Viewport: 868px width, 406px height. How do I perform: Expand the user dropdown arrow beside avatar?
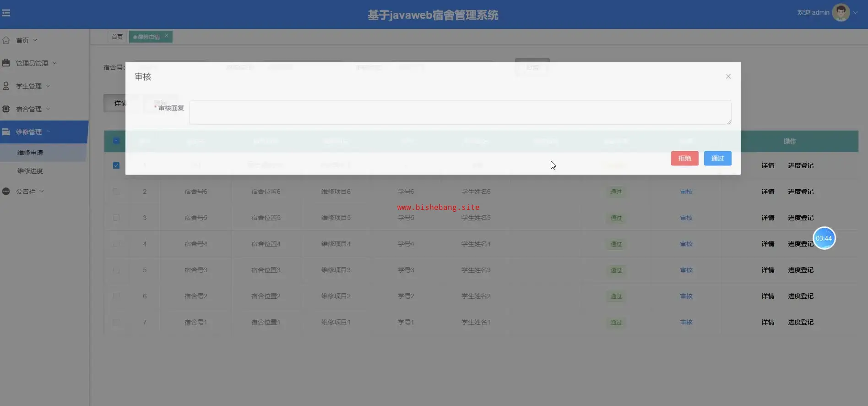coord(855,13)
